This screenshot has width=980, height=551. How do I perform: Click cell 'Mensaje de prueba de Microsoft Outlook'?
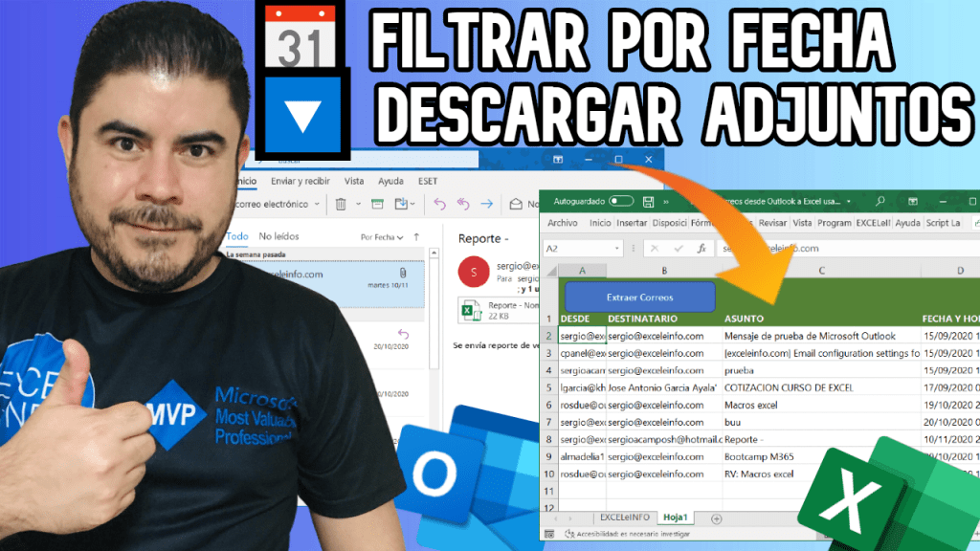pyautogui.click(x=821, y=336)
